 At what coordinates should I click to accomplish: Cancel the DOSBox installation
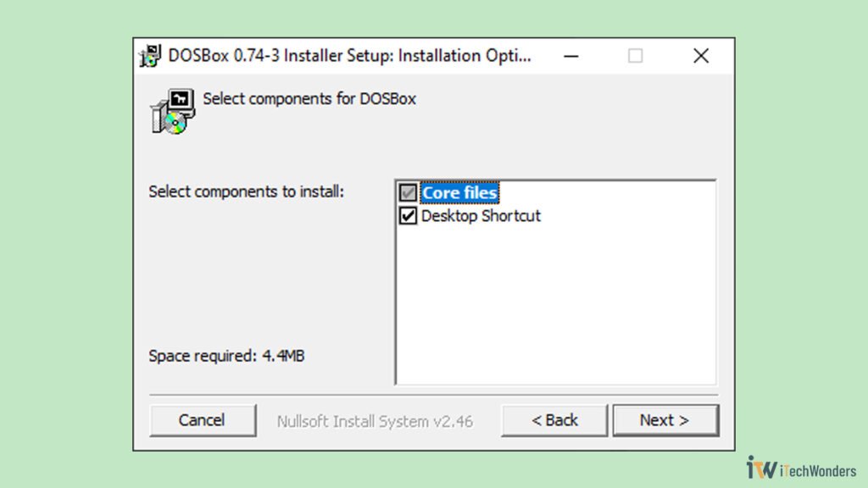203,420
